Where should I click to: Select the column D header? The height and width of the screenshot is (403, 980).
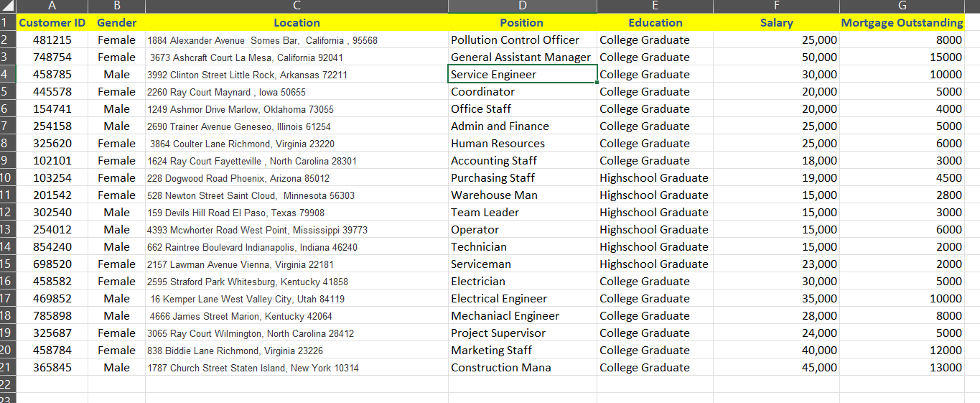click(522, 6)
